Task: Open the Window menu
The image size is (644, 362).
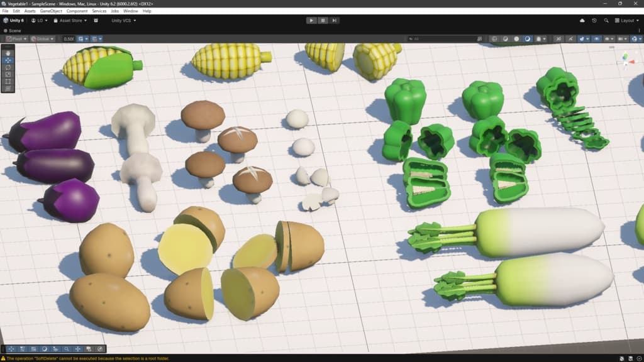Action: point(130,11)
